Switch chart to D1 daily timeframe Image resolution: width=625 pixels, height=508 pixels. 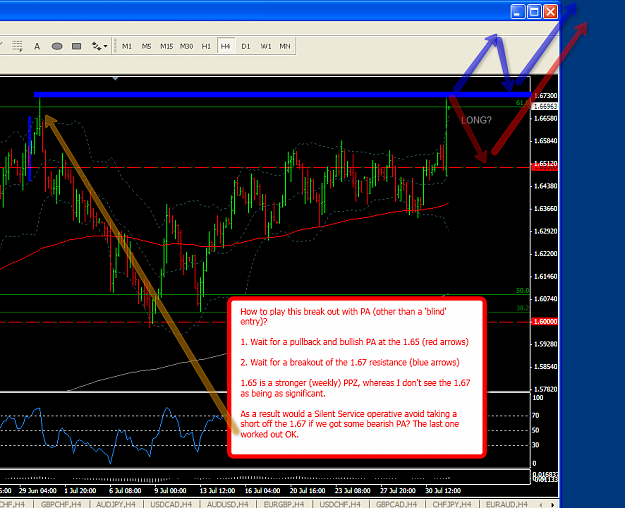[246, 46]
